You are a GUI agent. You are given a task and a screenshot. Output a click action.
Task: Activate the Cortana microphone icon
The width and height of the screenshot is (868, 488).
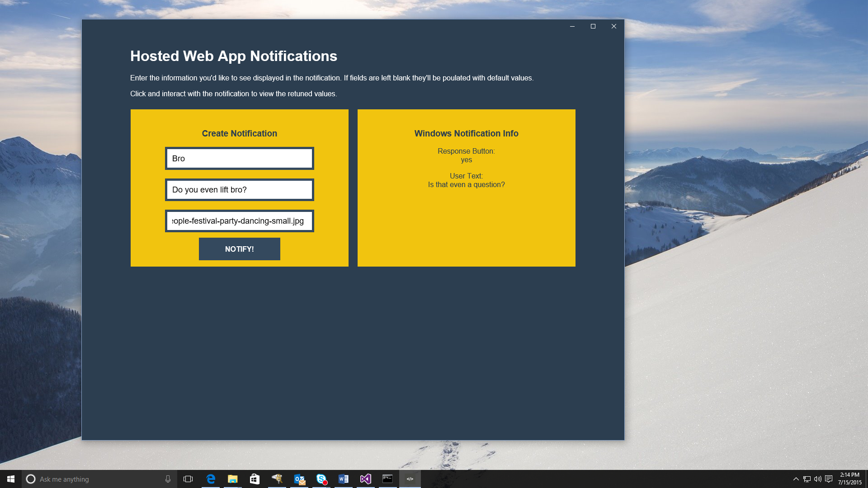tap(168, 479)
